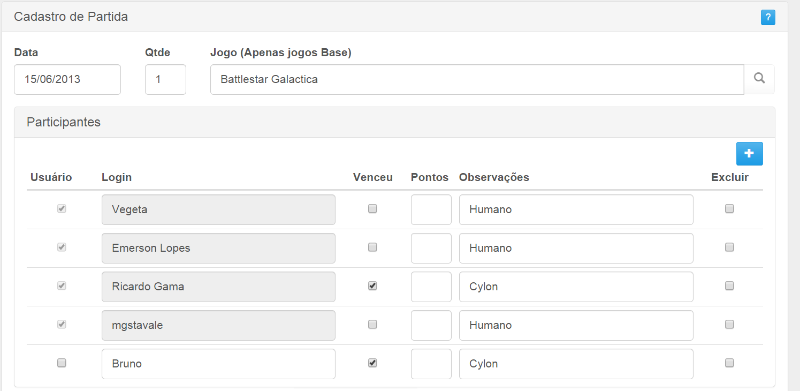Screen dimensions: 800x391
Task: Toggle Venceu checkbox for mgstavale
Action: pos(372,325)
